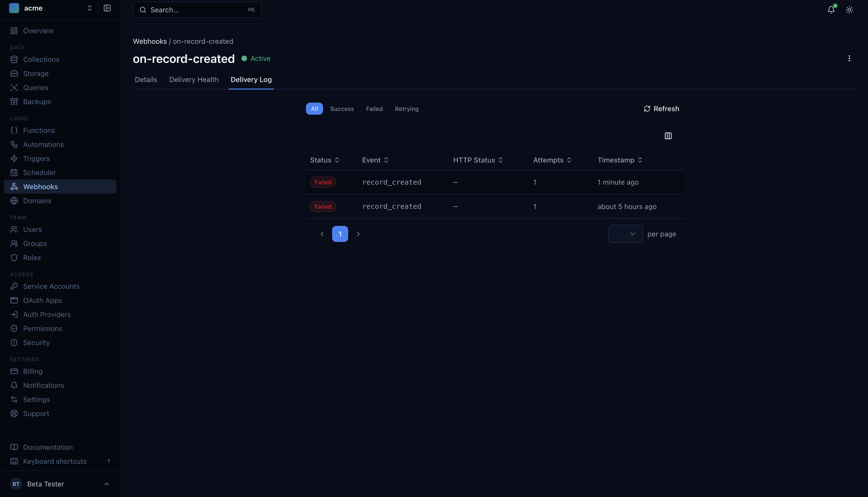The height and width of the screenshot is (497, 868).
Task: Collapse the sidebar using the panel icon
Action: [107, 8]
